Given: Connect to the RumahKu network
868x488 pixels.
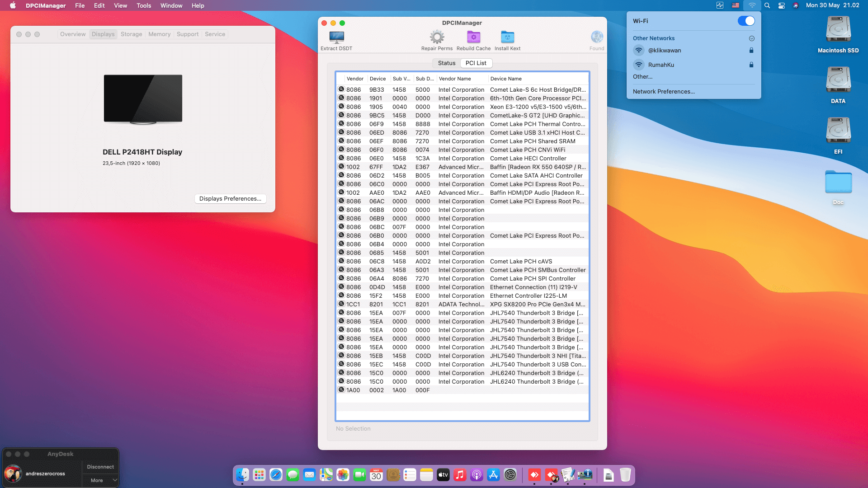Looking at the screenshot, I should point(661,65).
